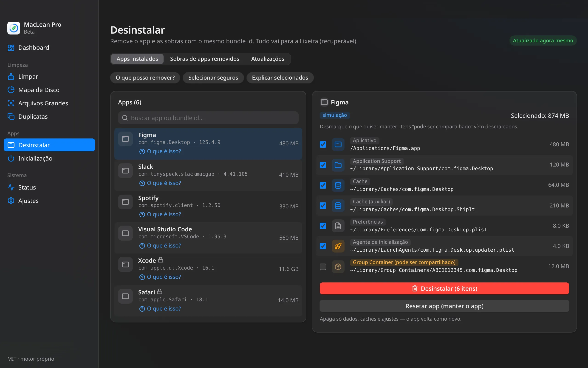Uncheck the Cache com.figma.Desktop checkbox
588x368 pixels.
(323, 185)
